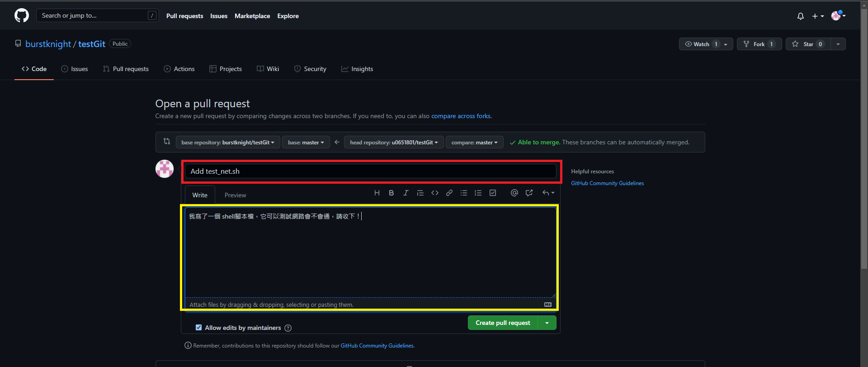Open the repository Issues tab
Screen dimensions: 868x367
[x=75, y=69]
